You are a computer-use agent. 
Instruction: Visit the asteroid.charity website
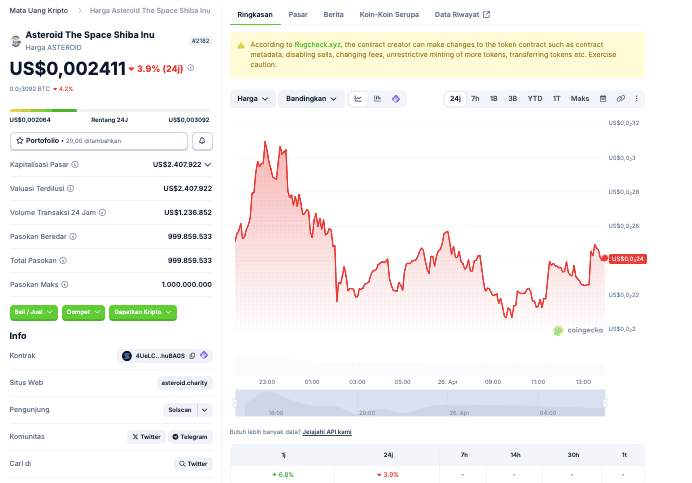pos(184,383)
